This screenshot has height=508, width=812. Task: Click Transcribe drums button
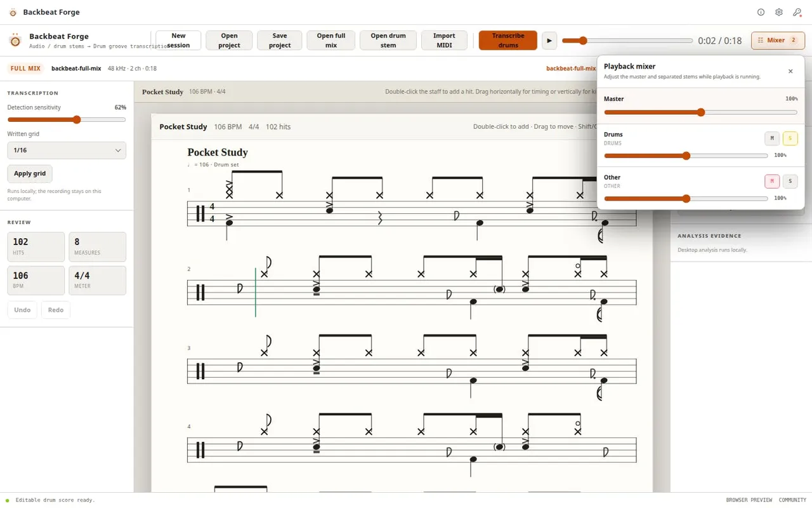pyautogui.click(x=508, y=41)
